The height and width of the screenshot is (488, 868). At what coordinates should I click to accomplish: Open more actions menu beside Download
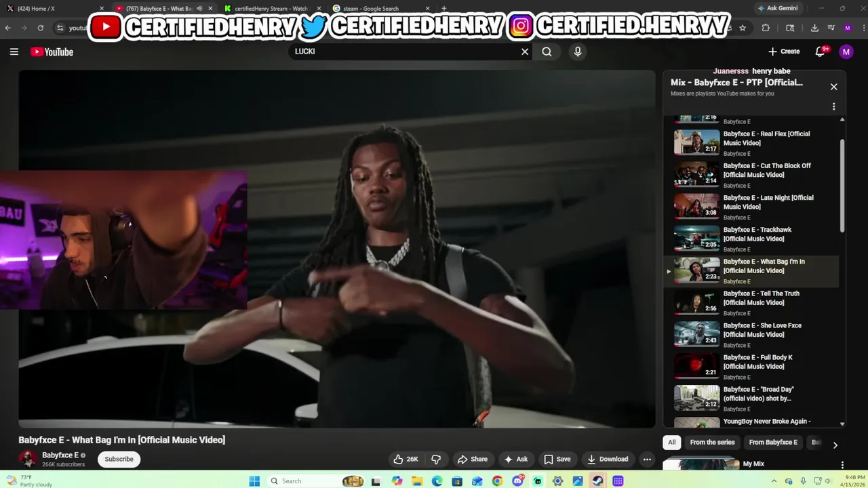tap(647, 459)
